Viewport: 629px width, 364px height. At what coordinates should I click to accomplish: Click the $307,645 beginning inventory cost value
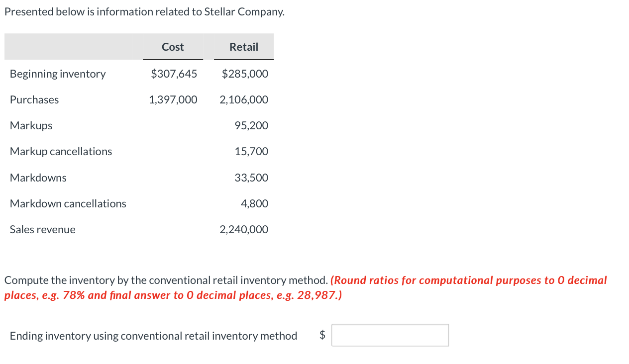click(x=174, y=74)
